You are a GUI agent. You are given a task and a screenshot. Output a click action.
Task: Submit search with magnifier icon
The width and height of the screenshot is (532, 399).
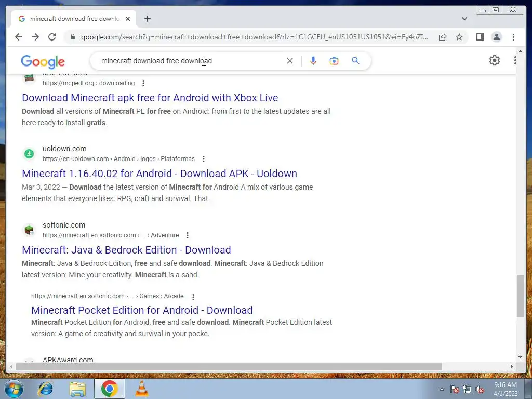(355, 61)
